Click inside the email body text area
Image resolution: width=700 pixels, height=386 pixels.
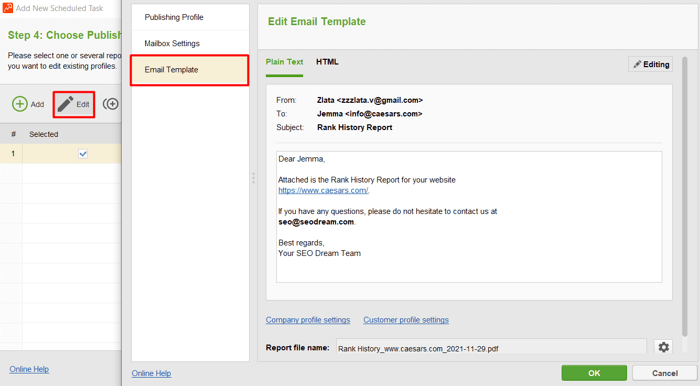[469, 217]
